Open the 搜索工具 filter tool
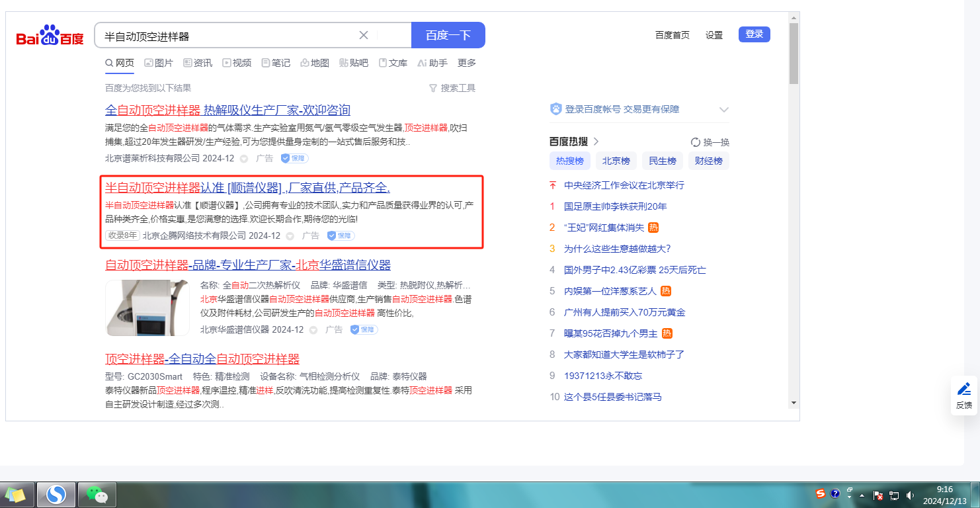This screenshot has height=508, width=980. coord(452,88)
